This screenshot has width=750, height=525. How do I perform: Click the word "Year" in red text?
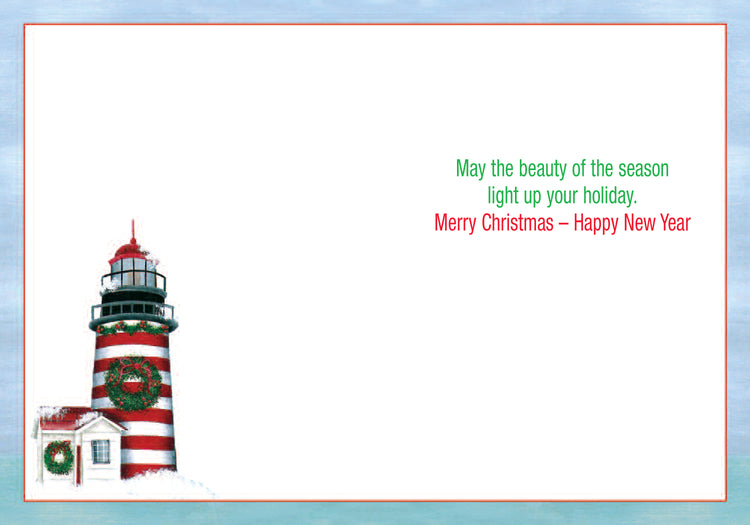point(672,222)
